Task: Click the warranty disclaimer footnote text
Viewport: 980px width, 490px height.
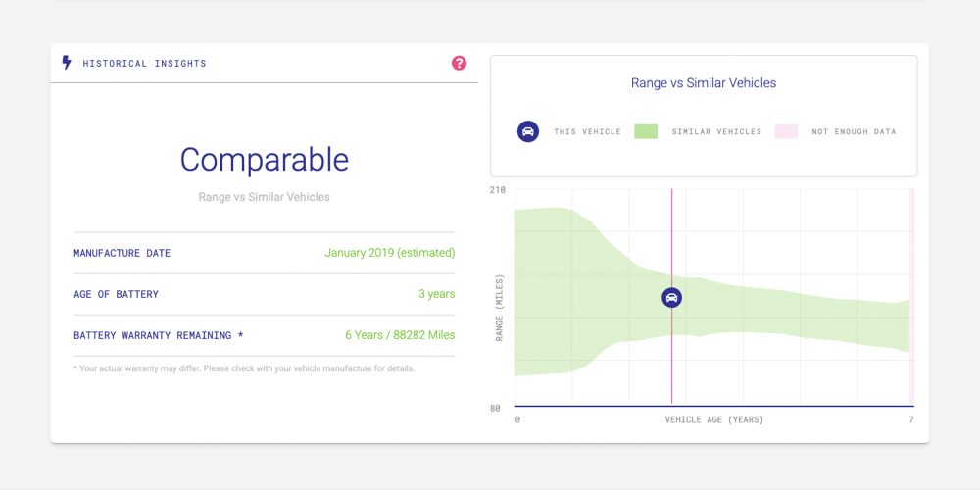Action: pyautogui.click(x=244, y=369)
